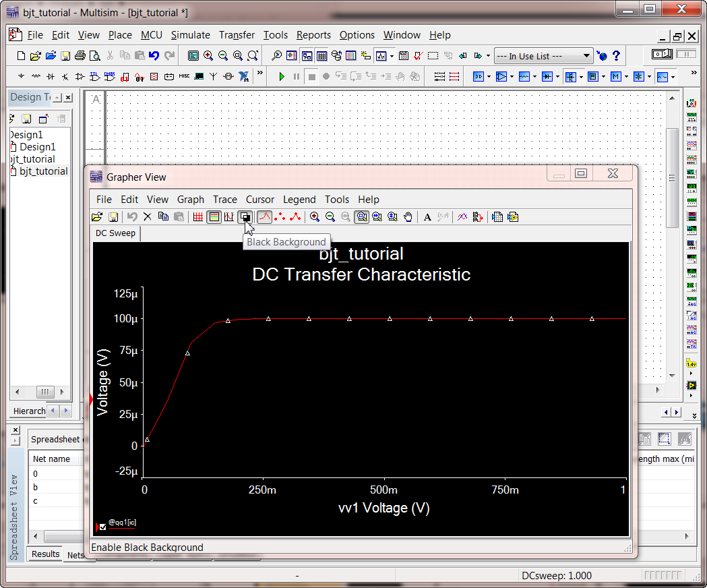Select symbols-only trace style in Grapher

point(280,217)
